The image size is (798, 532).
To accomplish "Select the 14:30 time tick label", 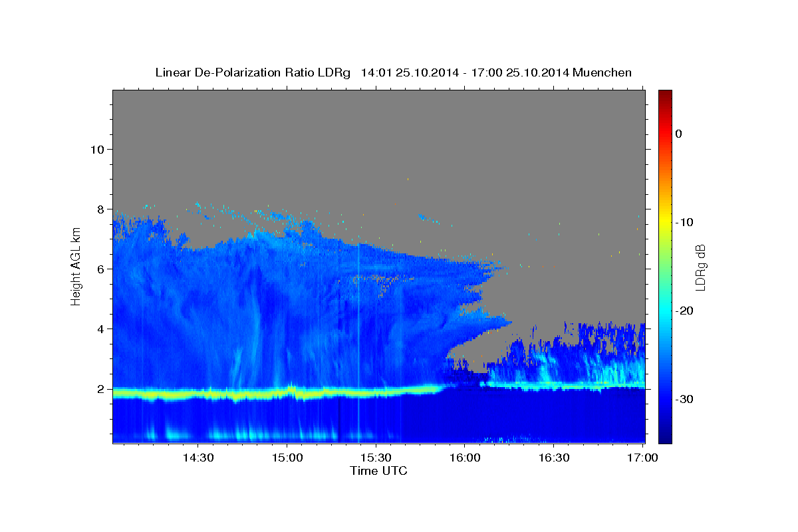I will click(198, 458).
